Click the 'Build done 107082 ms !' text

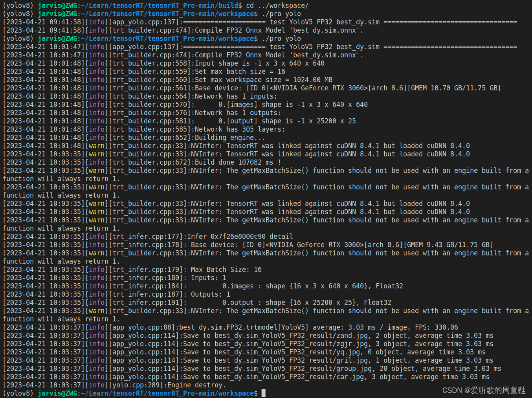pyautogui.click(x=238, y=162)
